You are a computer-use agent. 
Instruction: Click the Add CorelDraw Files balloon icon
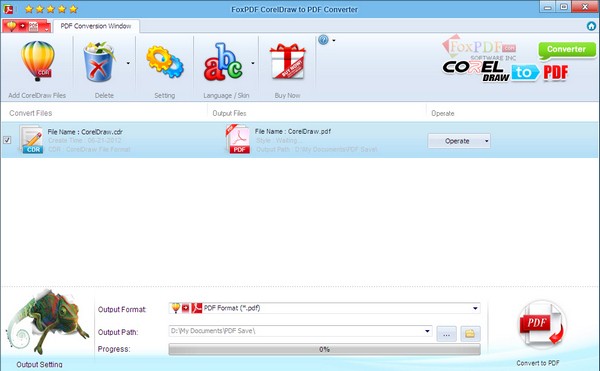click(x=37, y=61)
